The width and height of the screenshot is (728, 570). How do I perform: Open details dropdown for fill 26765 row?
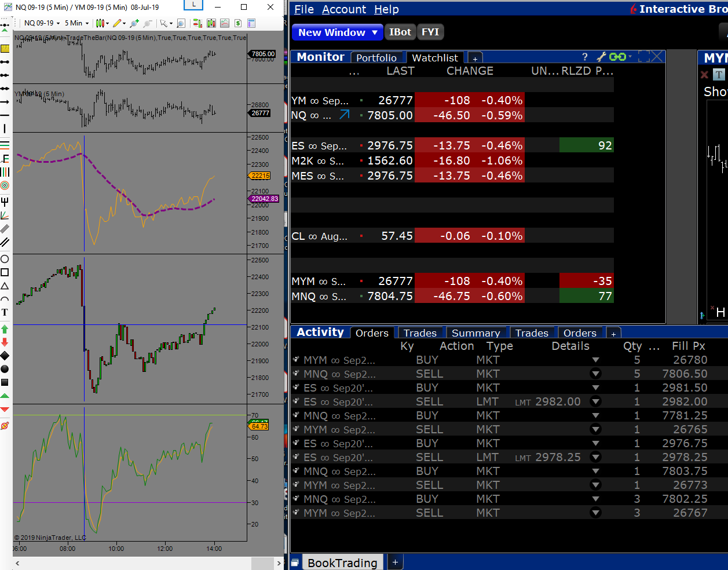(x=595, y=429)
